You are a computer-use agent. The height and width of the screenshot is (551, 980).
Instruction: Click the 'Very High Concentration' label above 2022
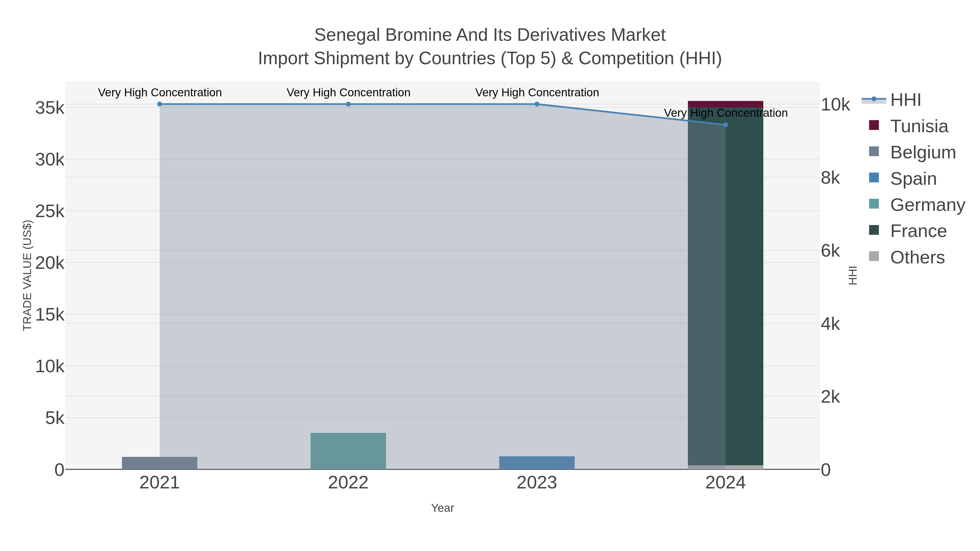pyautogui.click(x=348, y=93)
